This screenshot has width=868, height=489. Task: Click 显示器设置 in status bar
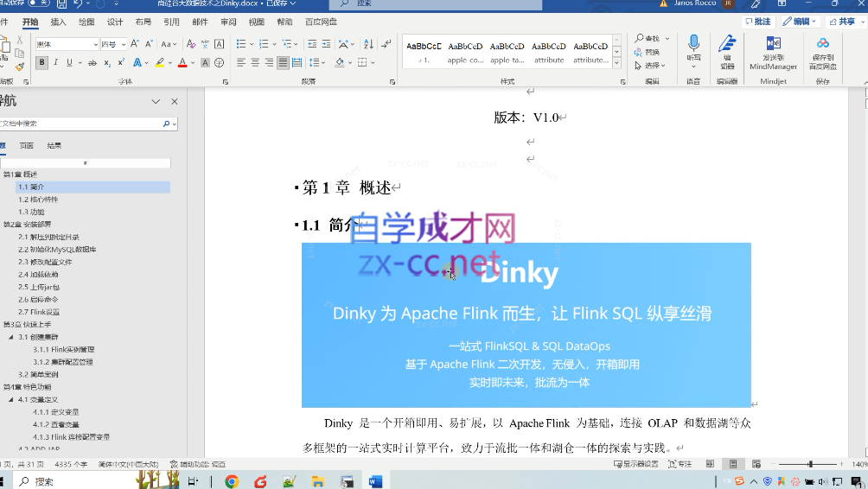(636, 464)
